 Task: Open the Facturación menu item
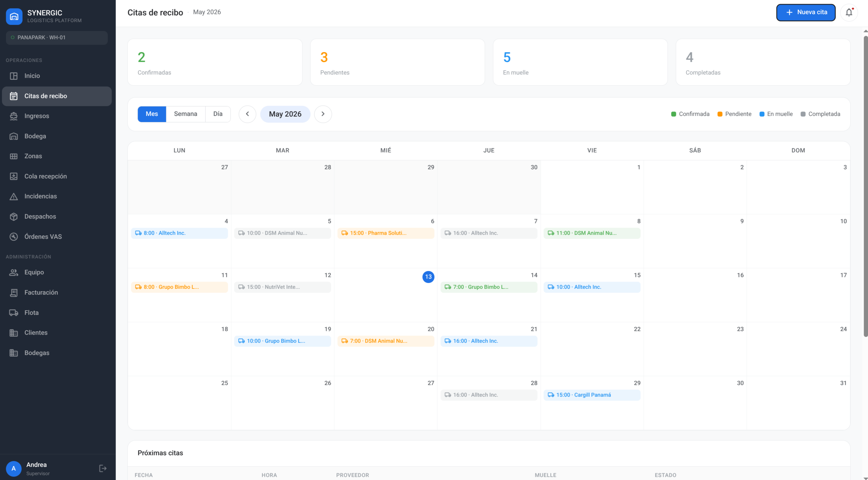[x=57, y=292]
